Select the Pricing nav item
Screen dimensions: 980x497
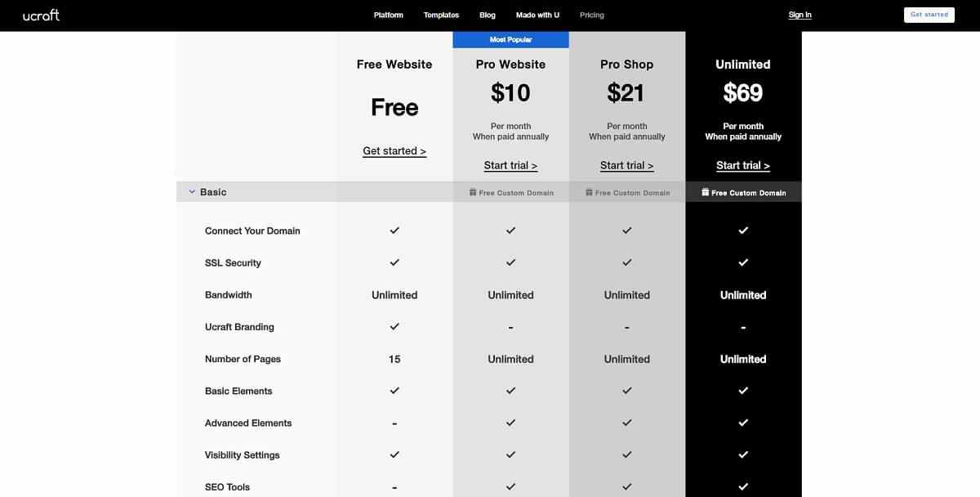[x=592, y=15]
